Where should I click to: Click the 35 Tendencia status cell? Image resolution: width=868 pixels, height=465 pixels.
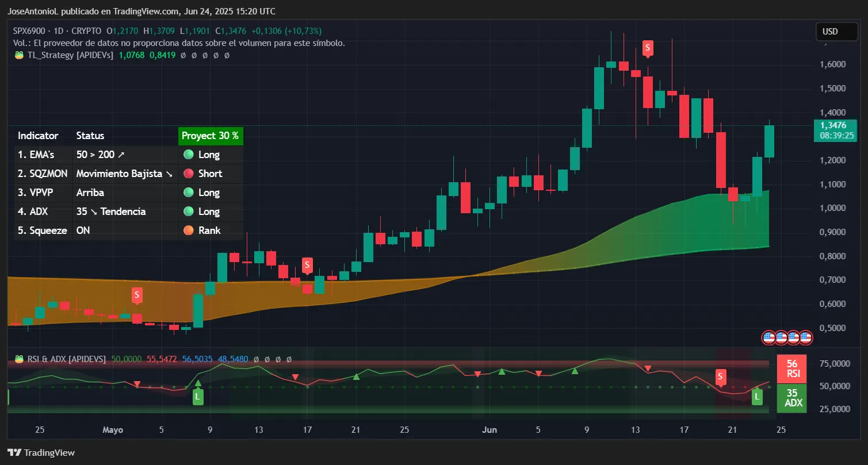(x=111, y=212)
